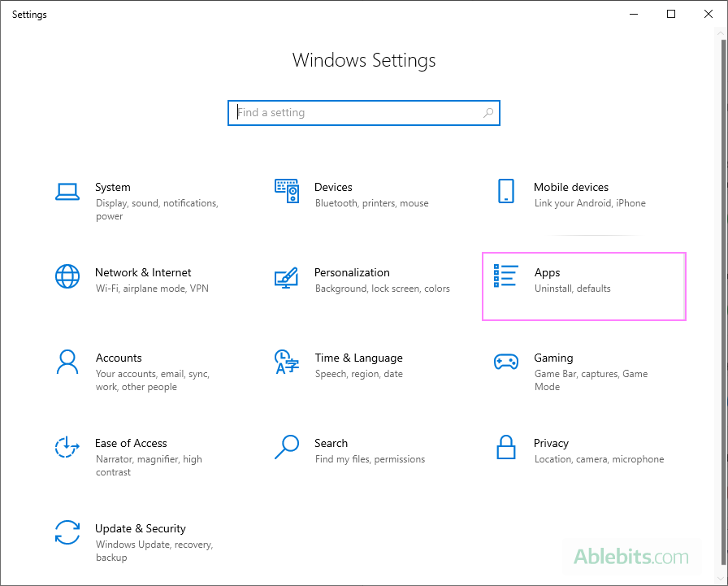Click 'Speech, region, date' text

tap(359, 374)
